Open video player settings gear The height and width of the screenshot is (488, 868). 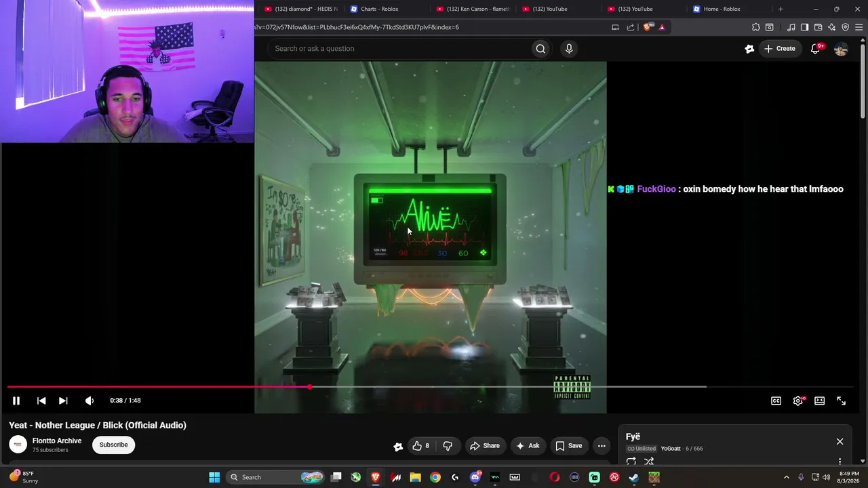click(798, 401)
